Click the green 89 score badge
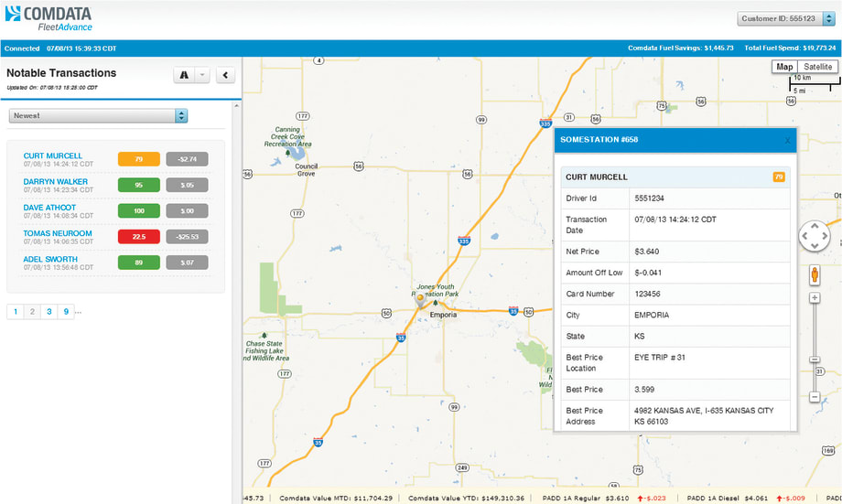This screenshot has width=842, height=504. click(138, 262)
